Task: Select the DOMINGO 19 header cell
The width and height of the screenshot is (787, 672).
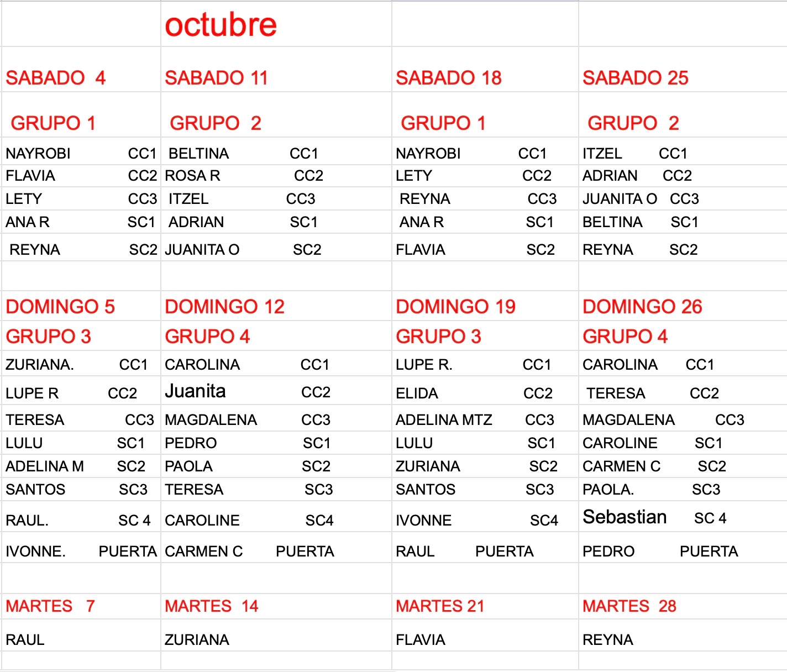Action: [455, 307]
